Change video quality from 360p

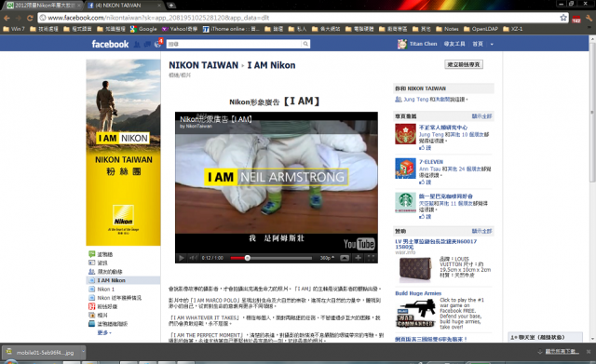(327, 258)
